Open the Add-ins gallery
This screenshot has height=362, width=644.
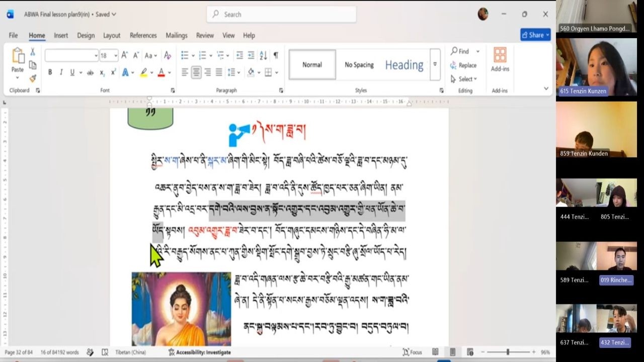pyautogui.click(x=500, y=59)
